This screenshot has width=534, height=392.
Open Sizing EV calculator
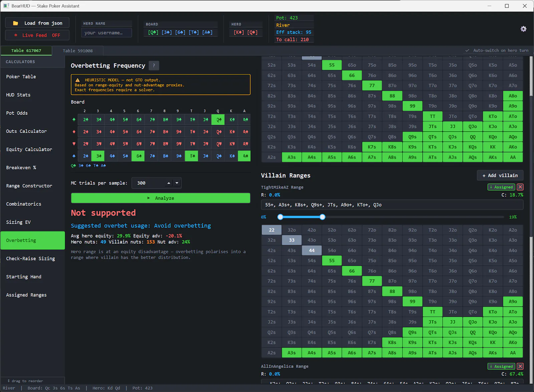click(33, 222)
